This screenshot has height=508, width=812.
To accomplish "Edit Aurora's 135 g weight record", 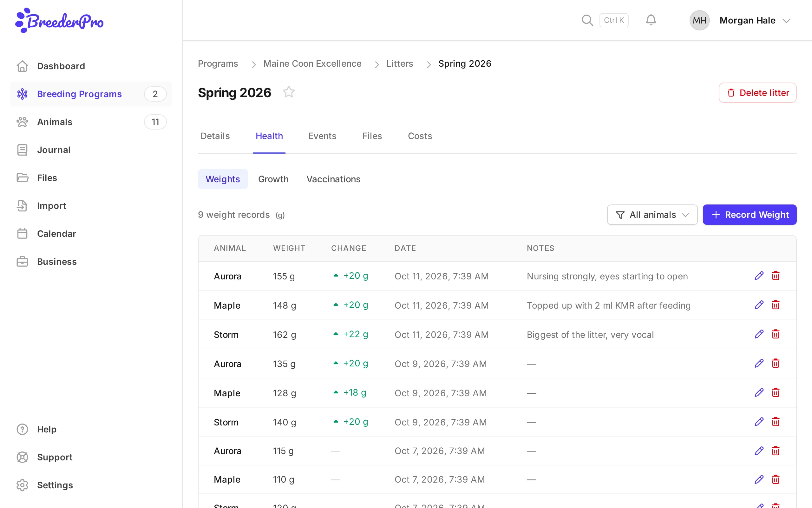I will 759,364.
